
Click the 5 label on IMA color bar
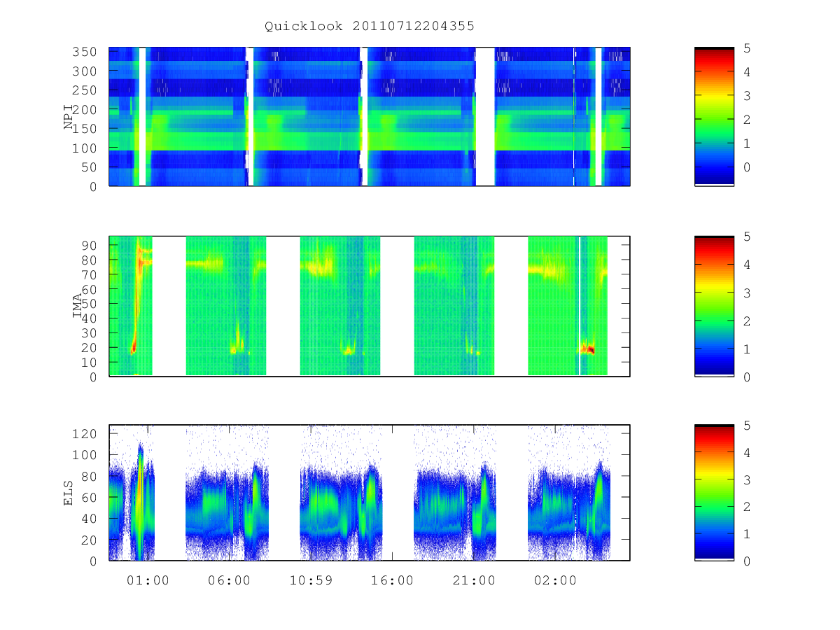point(747,237)
